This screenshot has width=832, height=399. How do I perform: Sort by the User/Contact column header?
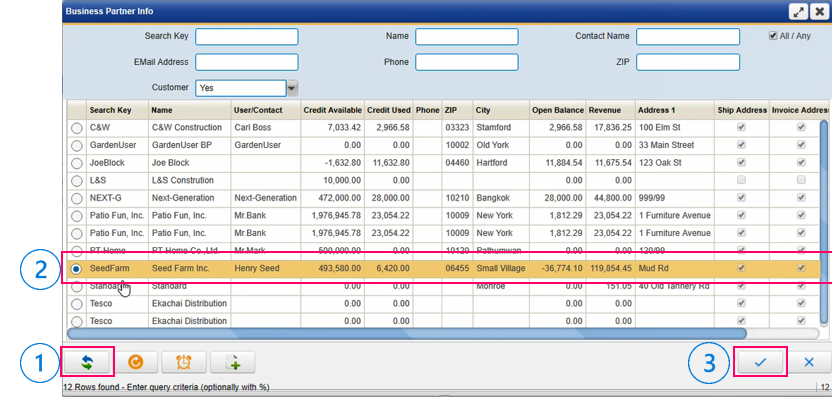(x=266, y=110)
